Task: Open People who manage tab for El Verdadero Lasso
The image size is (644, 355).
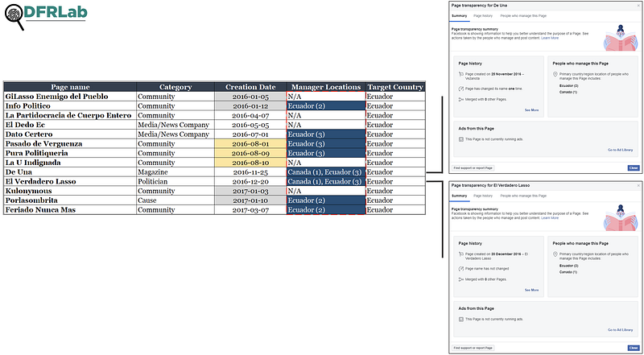Action: pyautogui.click(x=523, y=196)
